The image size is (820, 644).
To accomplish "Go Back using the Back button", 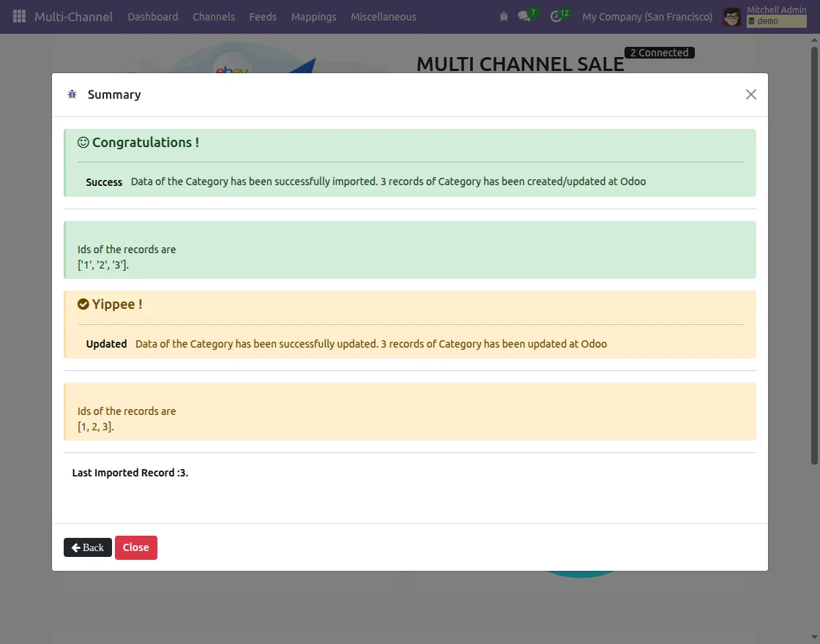I will (x=88, y=547).
